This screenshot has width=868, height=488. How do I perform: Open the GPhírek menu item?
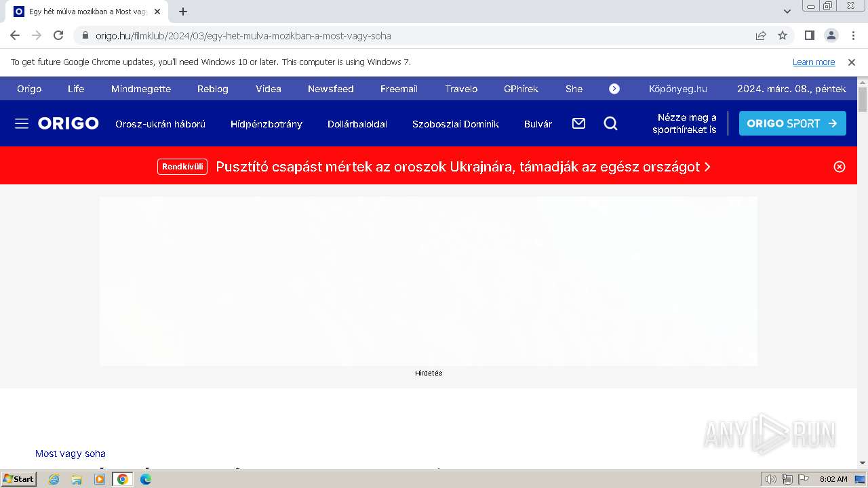point(521,89)
